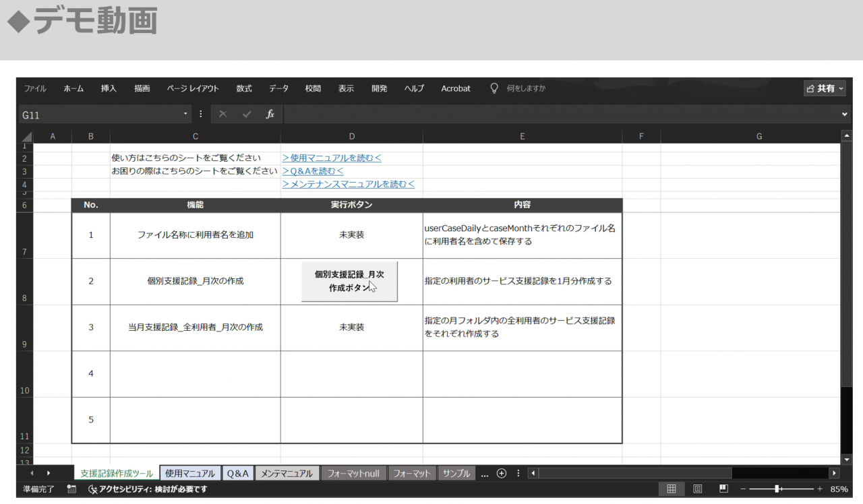Click the cancel X in formula bar
The height and width of the screenshot is (504, 863).
[223, 115]
